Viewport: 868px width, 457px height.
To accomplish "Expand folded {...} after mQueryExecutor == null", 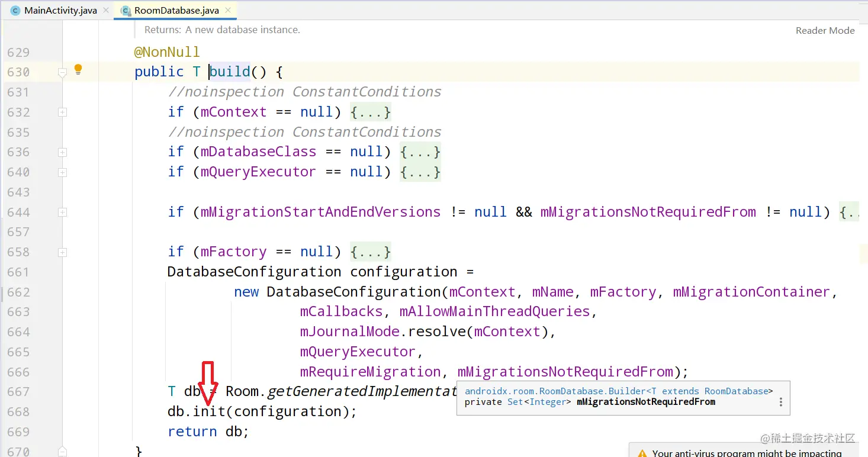I will tap(420, 172).
